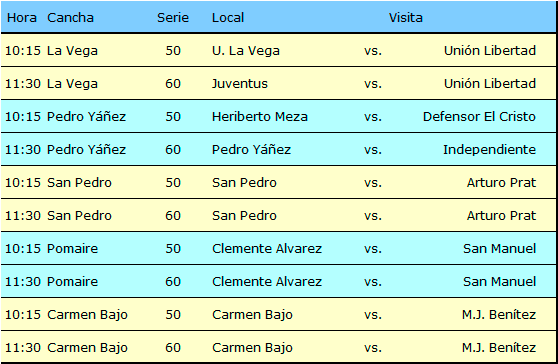Select the Serie column header
Viewport: 558px width, 364px height.
point(173,17)
